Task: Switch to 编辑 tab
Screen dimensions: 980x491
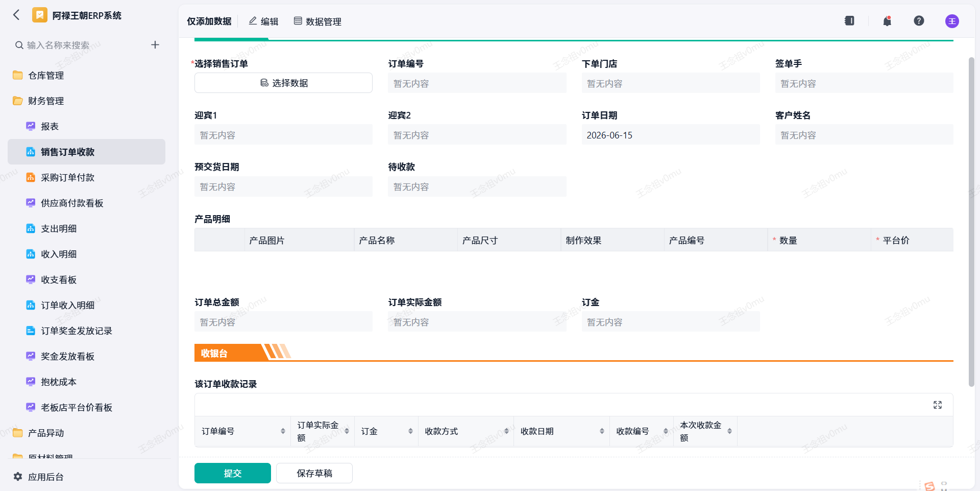Action: click(263, 21)
